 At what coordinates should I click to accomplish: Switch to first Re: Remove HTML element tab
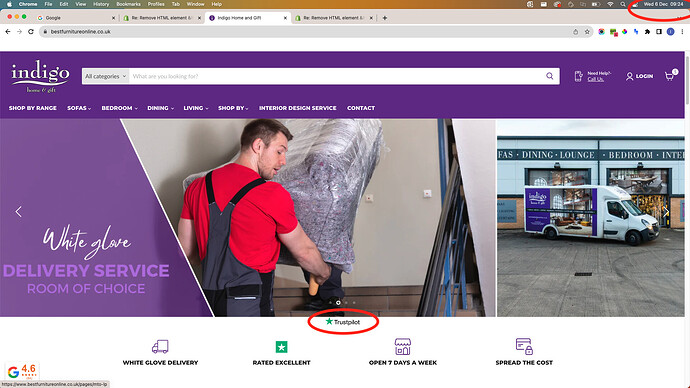[161, 18]
